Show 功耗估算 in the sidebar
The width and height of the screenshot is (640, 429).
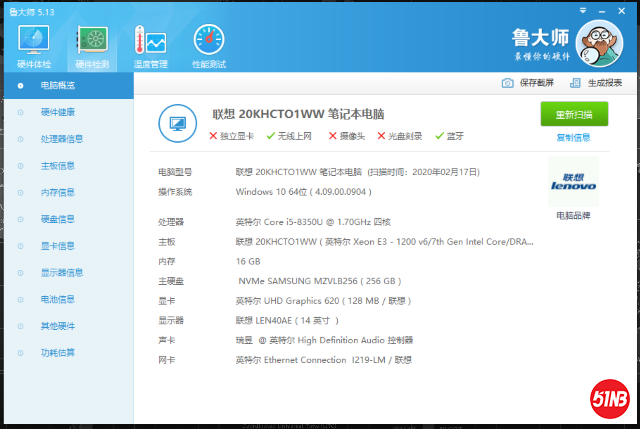pos(57,352)
